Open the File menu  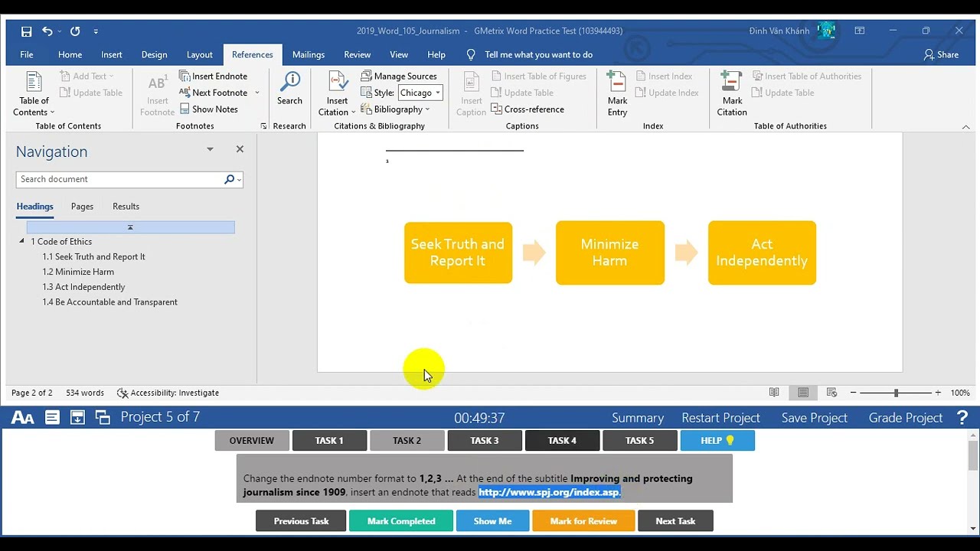(27, 54)
